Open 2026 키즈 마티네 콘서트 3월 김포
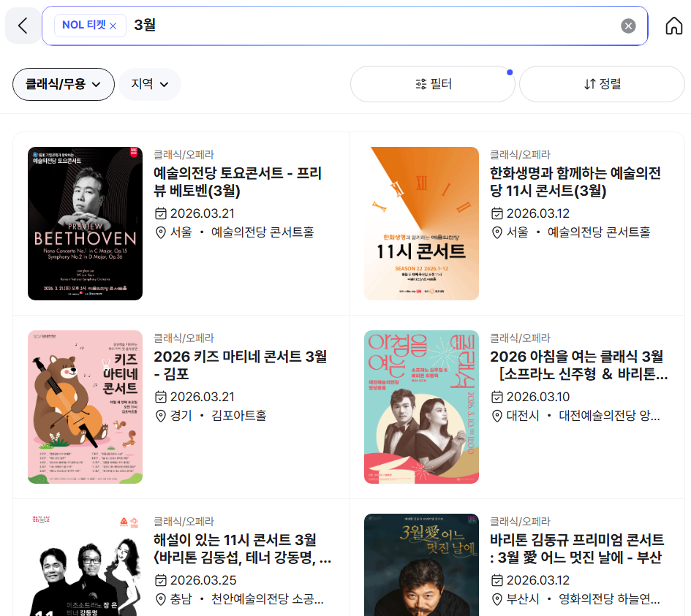Screen dimensions: 691x616 240,365
